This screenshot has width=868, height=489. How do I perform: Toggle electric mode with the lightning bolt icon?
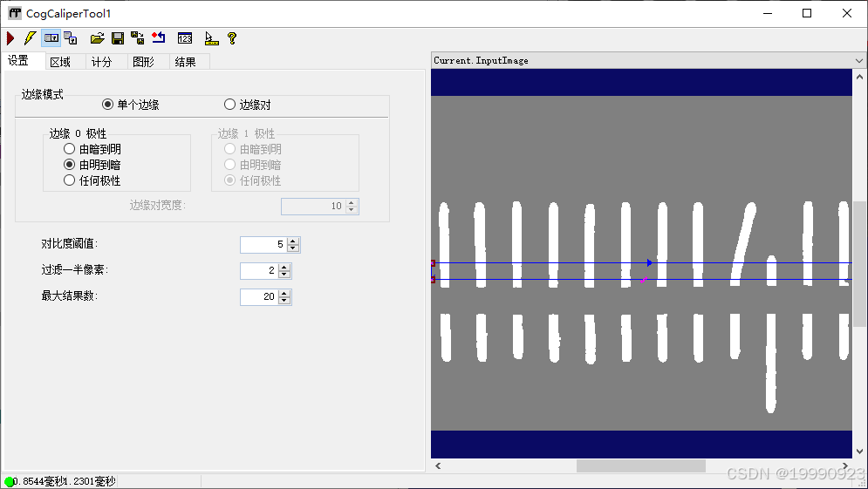tap(30, 38)
